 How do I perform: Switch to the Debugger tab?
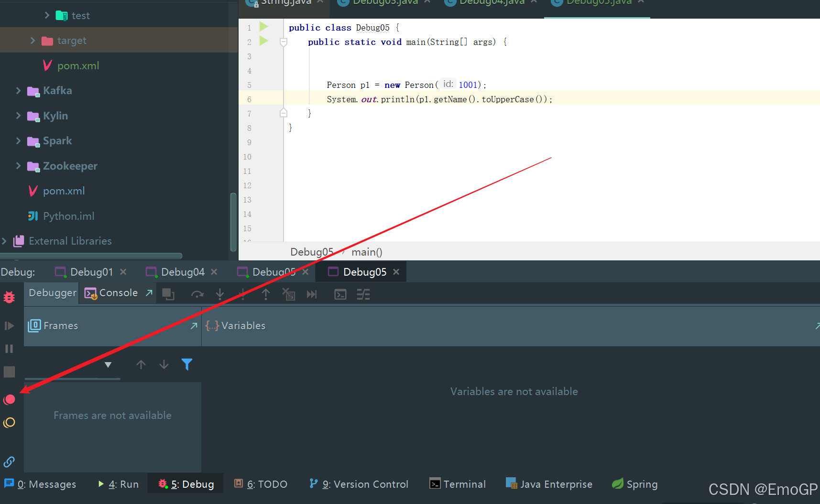(x=52, y=293)
